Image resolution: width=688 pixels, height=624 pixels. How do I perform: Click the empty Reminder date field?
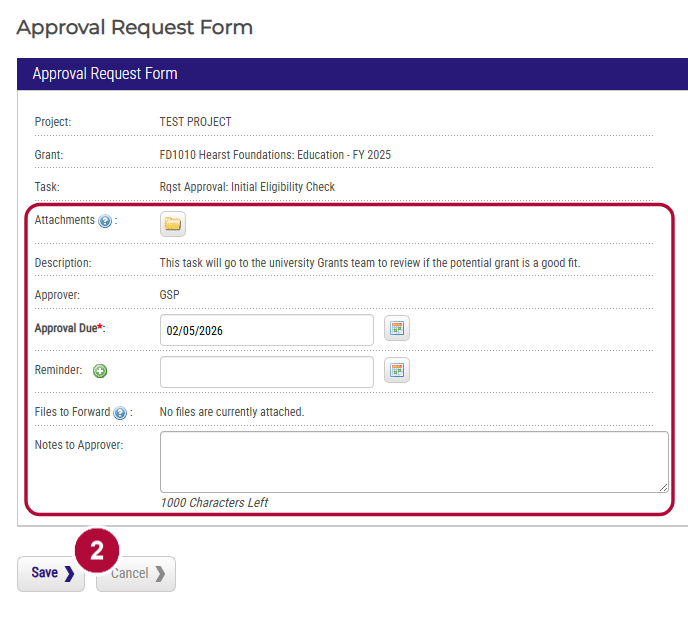click(x=267, y=372)
